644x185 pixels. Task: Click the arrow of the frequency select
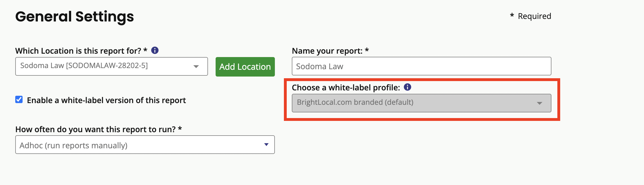click(x=266, y=145)
